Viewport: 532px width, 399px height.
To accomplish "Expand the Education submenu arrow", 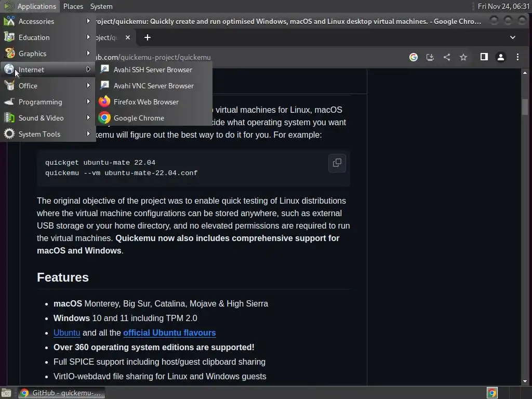I will (x=88, y=37).
